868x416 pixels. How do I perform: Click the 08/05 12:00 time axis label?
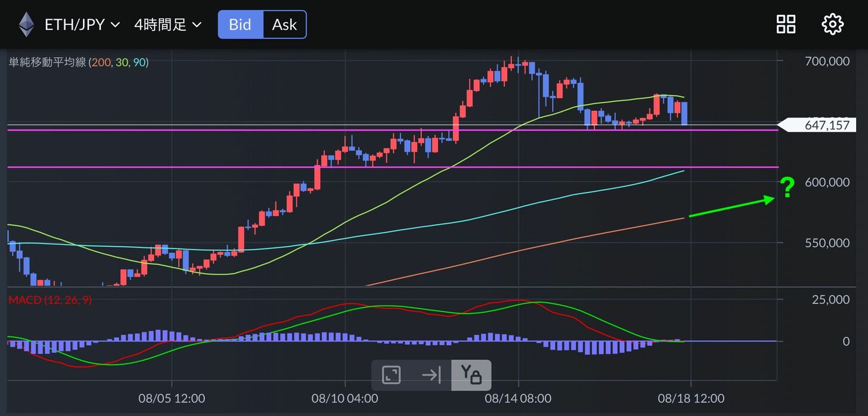tap(172, 398)
